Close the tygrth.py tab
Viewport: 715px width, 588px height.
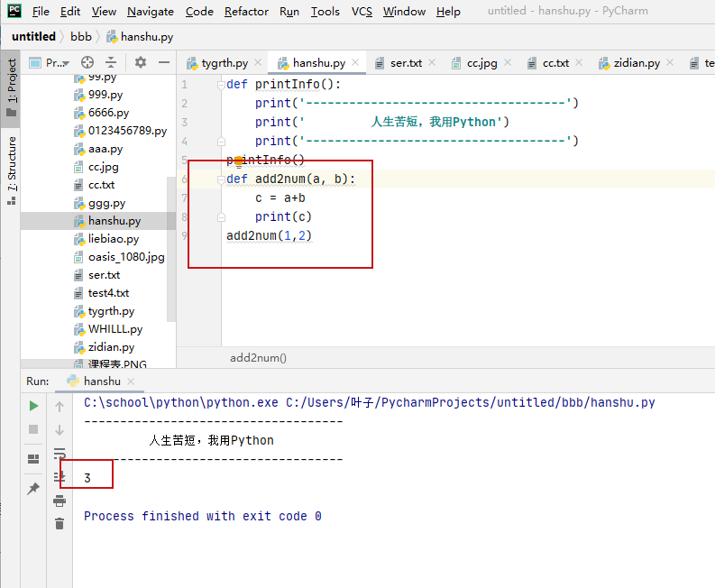[258, 62]
